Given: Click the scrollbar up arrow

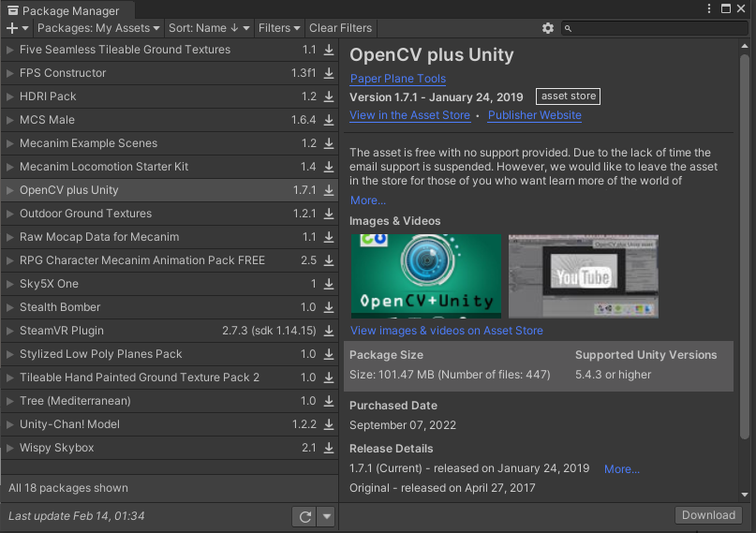Looking at the screenshot, I should 745,46.
